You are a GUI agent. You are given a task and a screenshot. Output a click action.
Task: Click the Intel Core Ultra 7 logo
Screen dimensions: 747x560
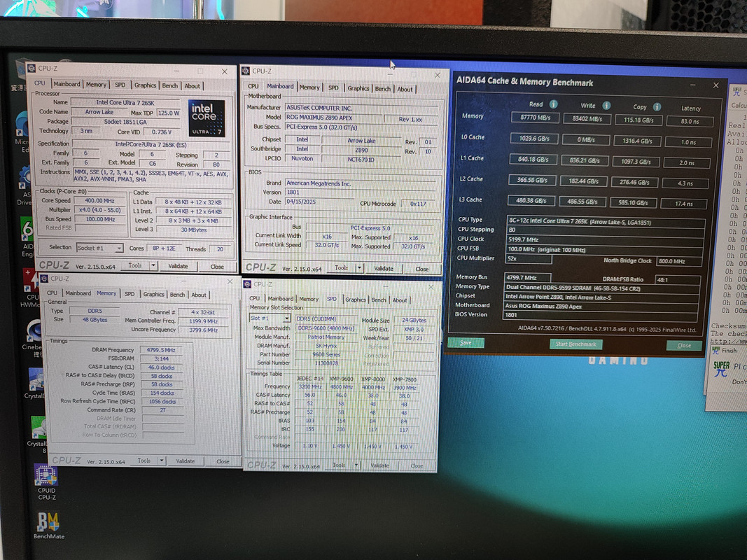coord(207,118)
